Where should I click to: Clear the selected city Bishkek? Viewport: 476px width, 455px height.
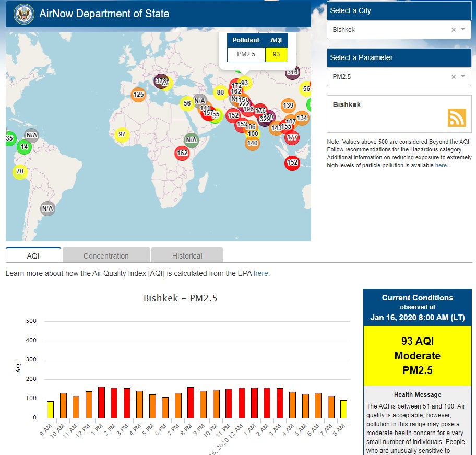[453, 30]
